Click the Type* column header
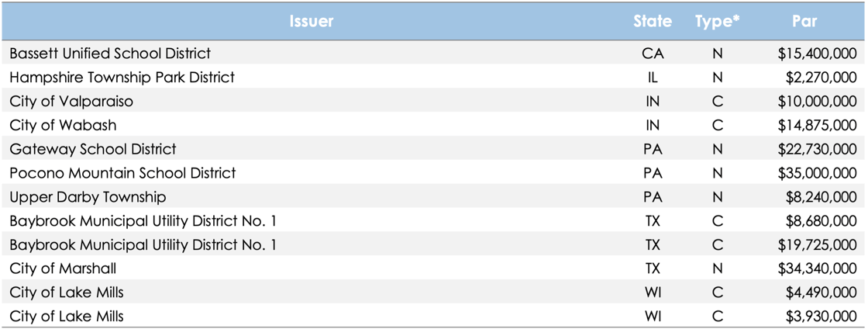Viewport: 868px width, 336px height. (718, 22)
